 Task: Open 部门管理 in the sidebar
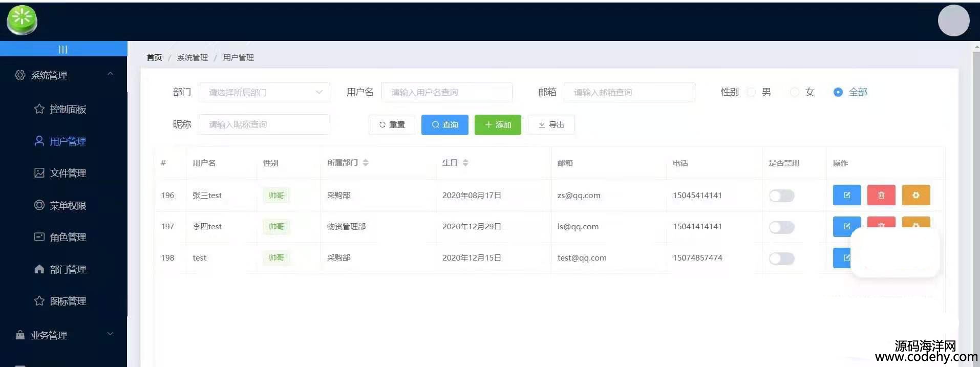tap(68, 269)
